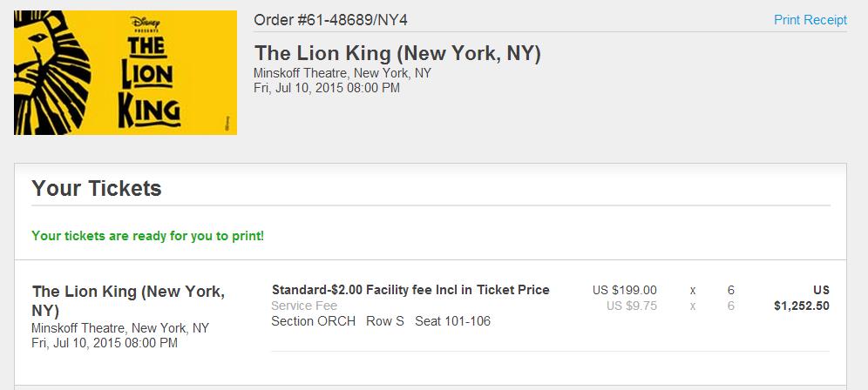Viewport: 868px width, 390px height.
Task: Click the ticket quantity 6 beside $199.00
Action: 731,290
